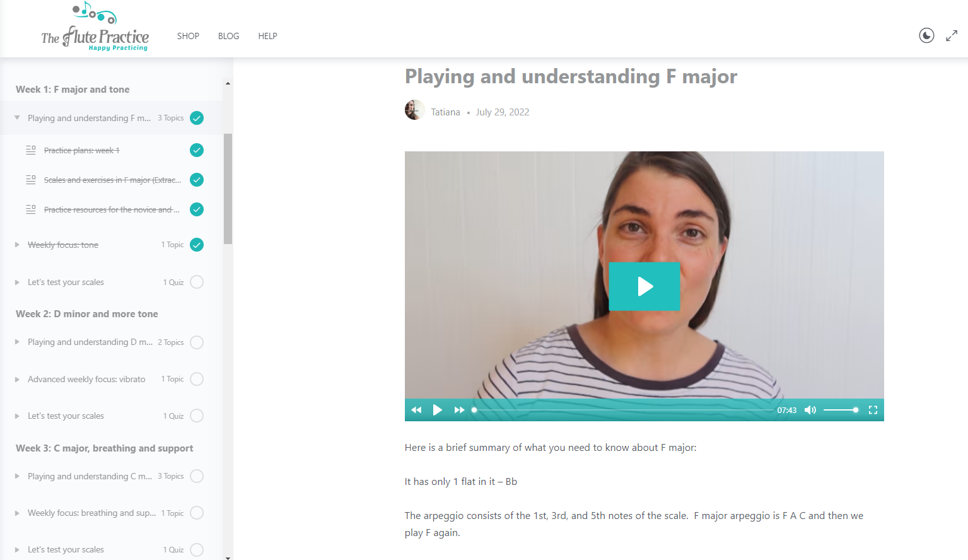Rewind the video with the back icon

416,410
